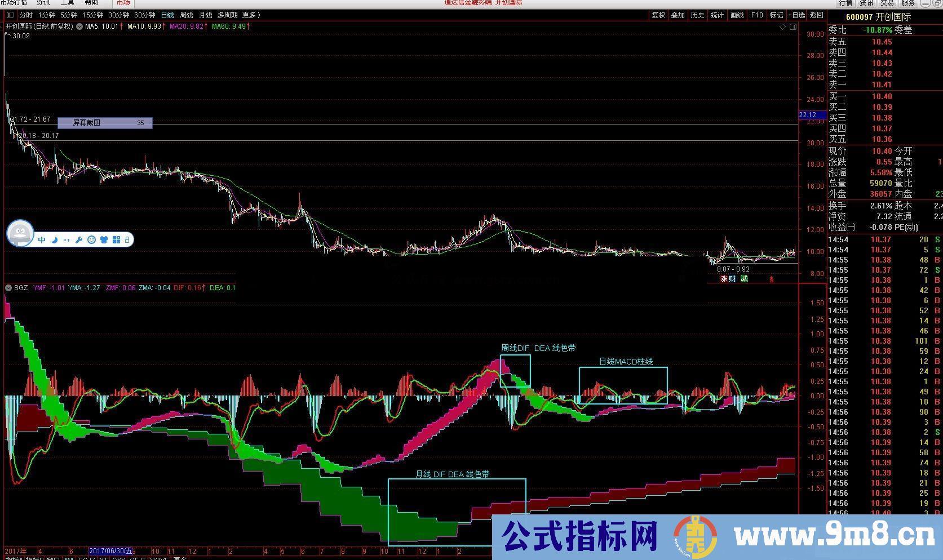
Task: Open the 工具 menu
Action: (67, 3)
